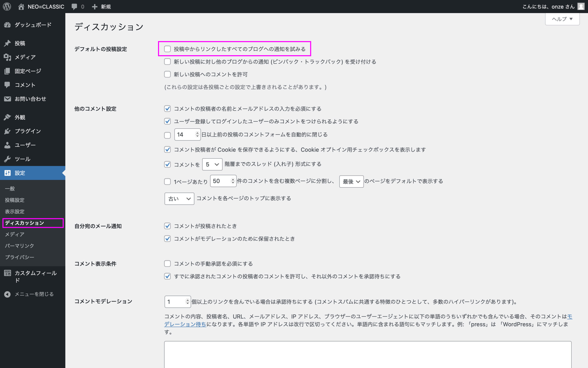Open the 投稿設定 submenu item

click(15, 200)
